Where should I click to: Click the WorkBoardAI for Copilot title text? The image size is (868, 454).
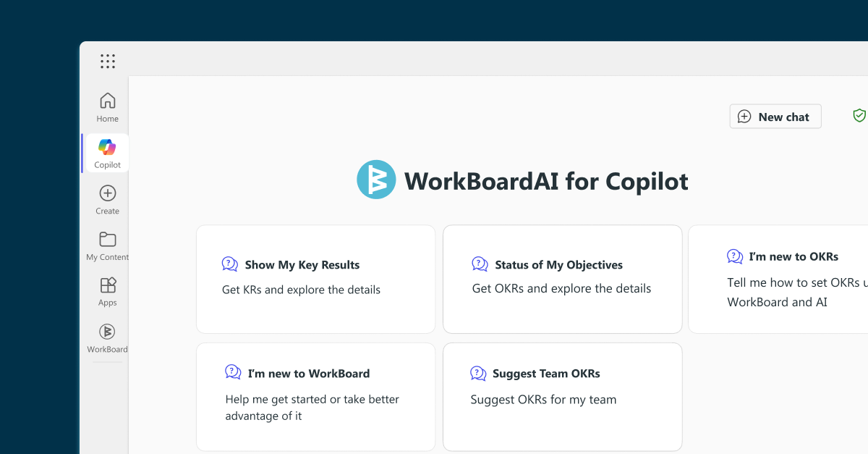coord(546,181)
